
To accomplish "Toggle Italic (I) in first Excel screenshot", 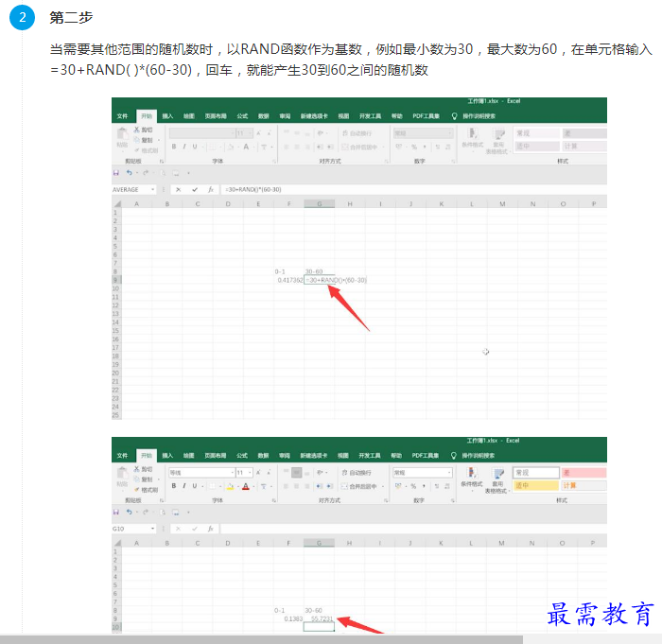I will [x=184, y=147].
